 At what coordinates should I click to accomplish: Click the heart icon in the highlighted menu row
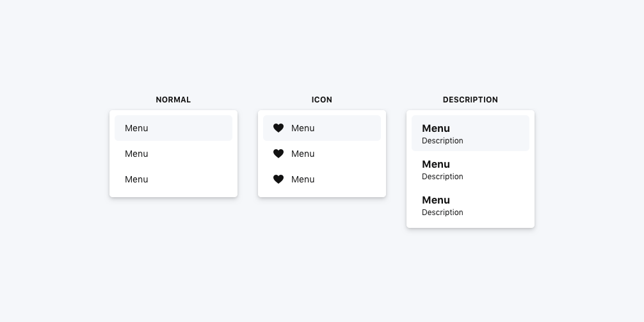click(278, 128)
